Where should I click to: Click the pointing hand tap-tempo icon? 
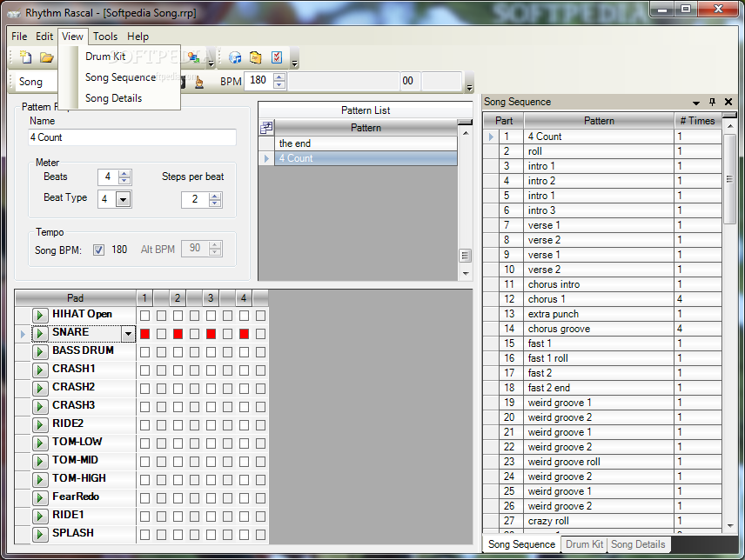coord(199,82)
